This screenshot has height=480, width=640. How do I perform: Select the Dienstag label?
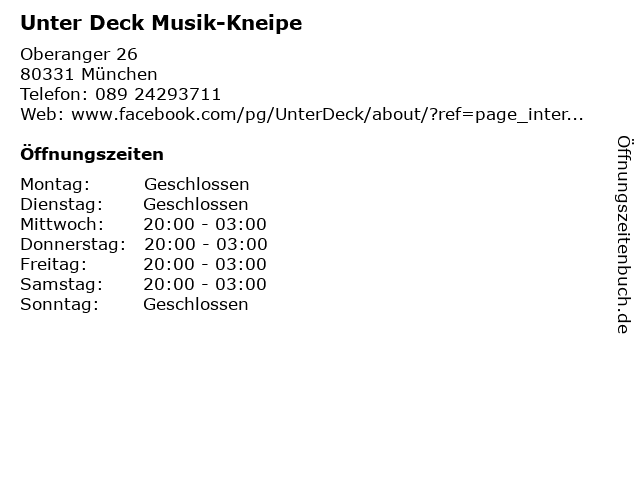coord(61,205)
